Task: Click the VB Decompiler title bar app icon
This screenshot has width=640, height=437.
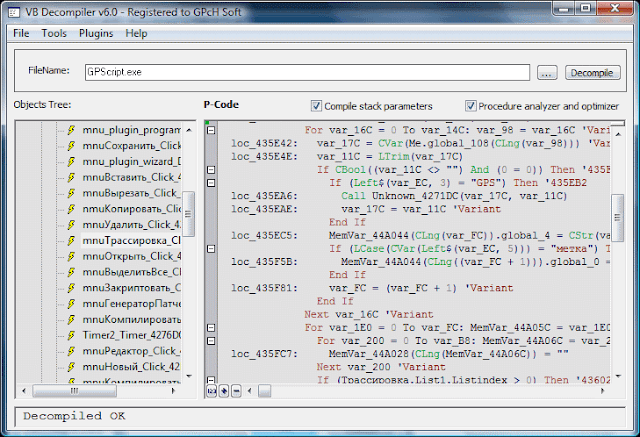Action: tap(14, 12)
